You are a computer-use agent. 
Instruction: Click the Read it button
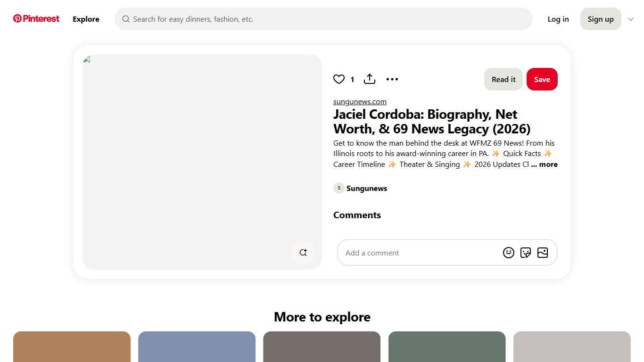click(503, 79)
